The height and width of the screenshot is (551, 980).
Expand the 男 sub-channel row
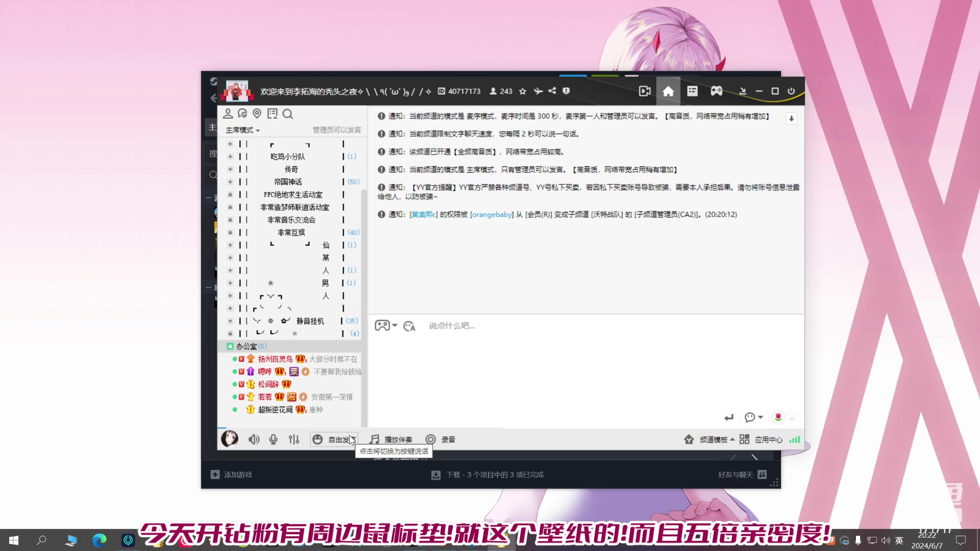click(230, 283)
